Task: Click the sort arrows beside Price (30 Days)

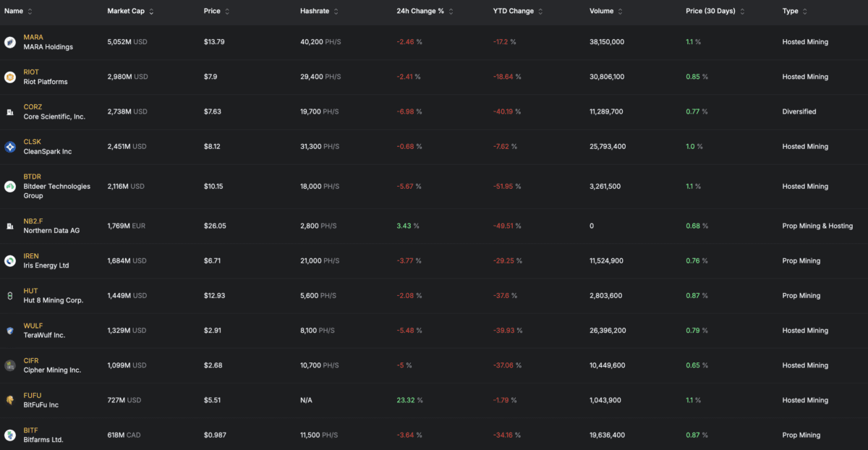Action: coord(742,12)
